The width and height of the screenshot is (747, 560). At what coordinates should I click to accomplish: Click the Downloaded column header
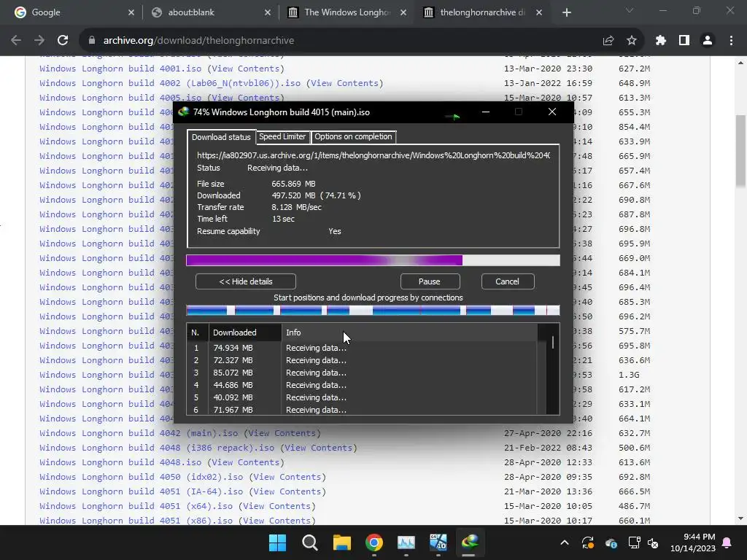tap(245, 332)
